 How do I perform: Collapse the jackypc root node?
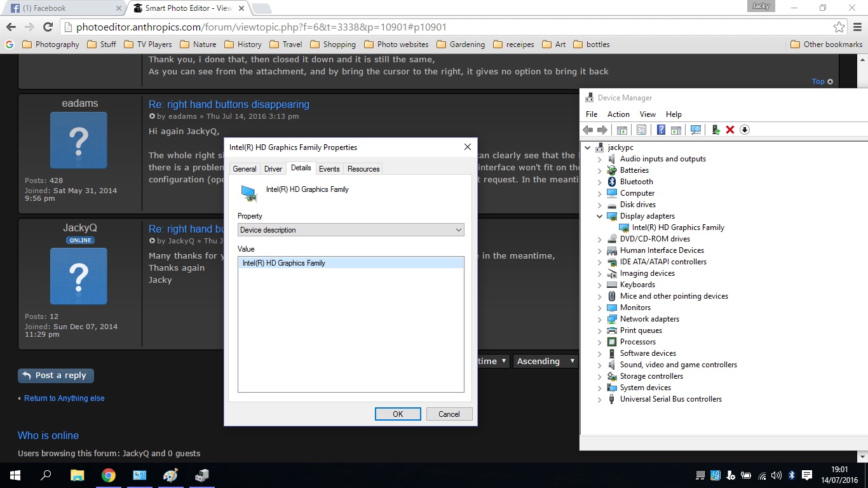pos(587,147)
